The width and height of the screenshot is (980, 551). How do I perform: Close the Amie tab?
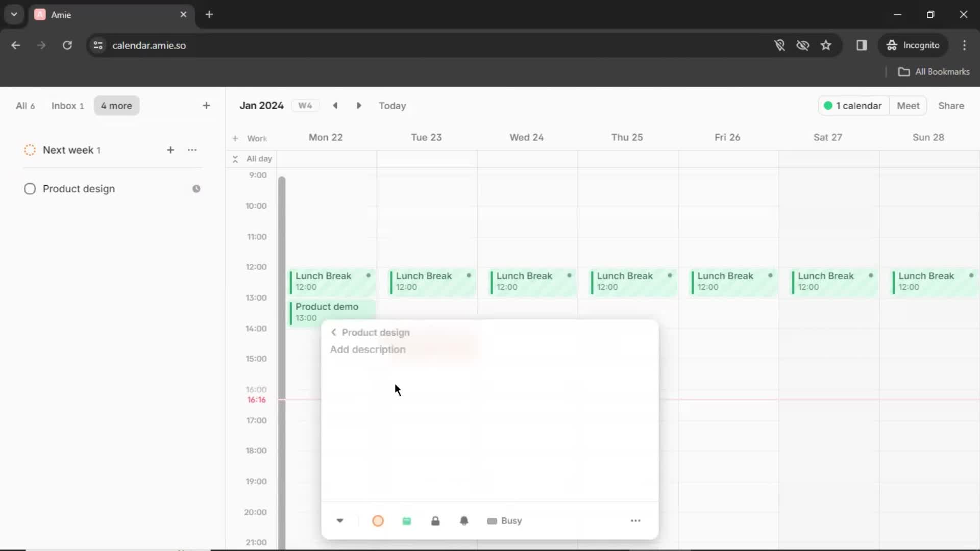point(183,14)
